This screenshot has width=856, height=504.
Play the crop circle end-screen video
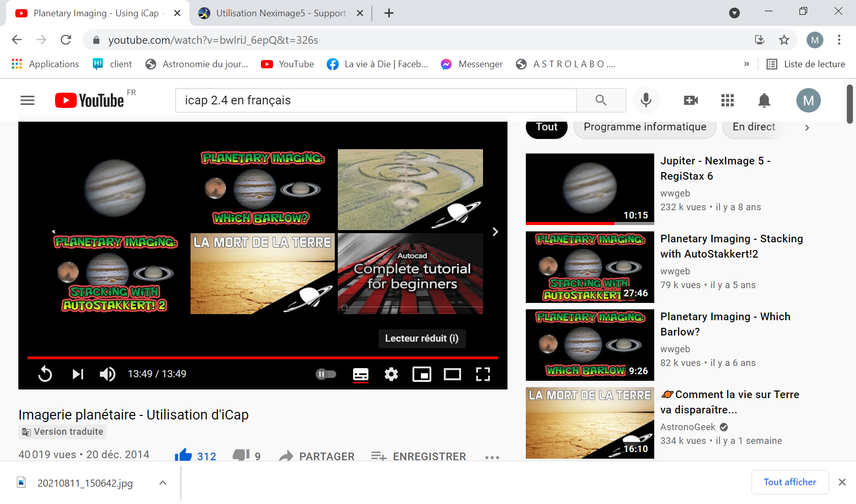(410, 189)
